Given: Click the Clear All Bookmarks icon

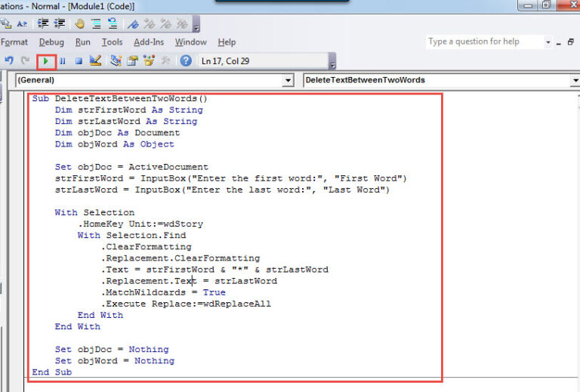Looking at the screenshot, I should pyautogui.click(x=182, y=24).
